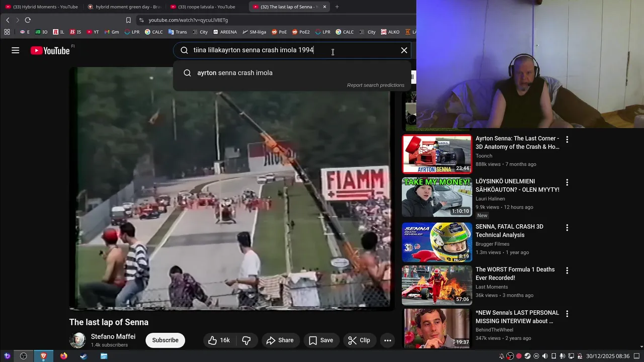Open the IO bookmark
This screenshot has width=644, height=362.
click(x=41, y=32)
